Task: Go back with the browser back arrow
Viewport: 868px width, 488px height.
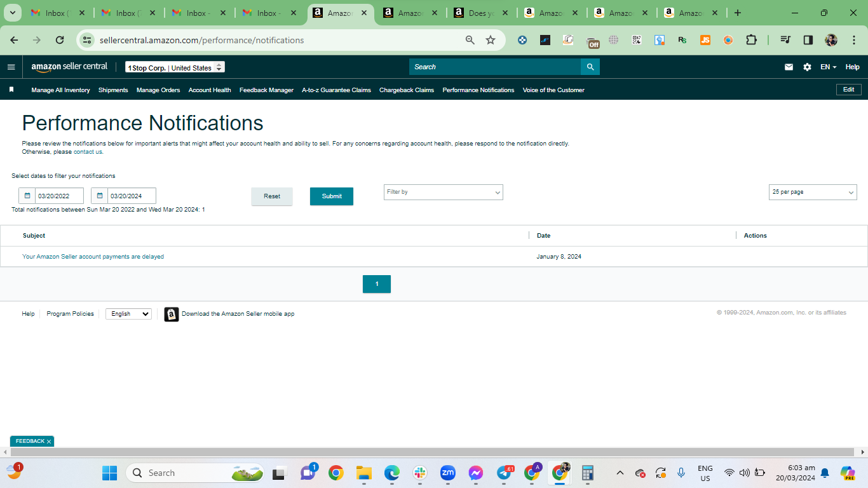Action: point(14,40)
